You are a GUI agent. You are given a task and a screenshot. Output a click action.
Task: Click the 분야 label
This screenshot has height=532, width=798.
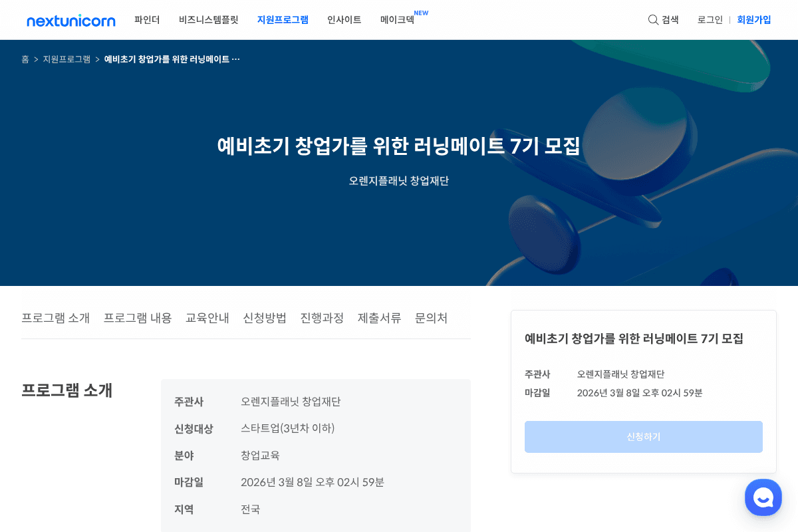click(x=184, y=456)
